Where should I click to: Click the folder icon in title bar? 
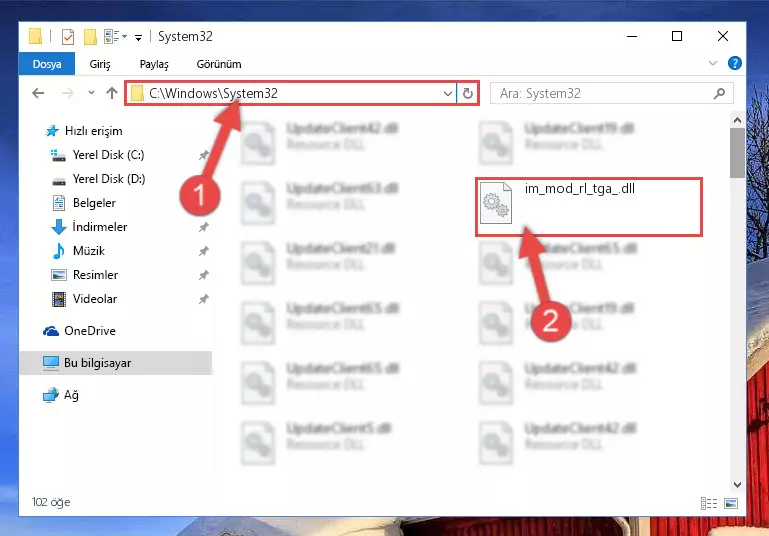pyautogui.click(x=35, y=36)
